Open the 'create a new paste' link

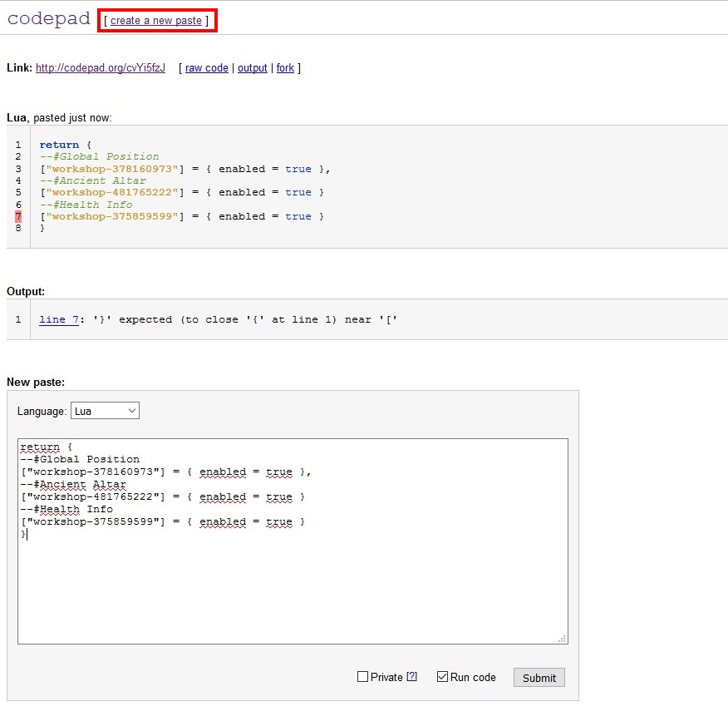tap(156, 20)
